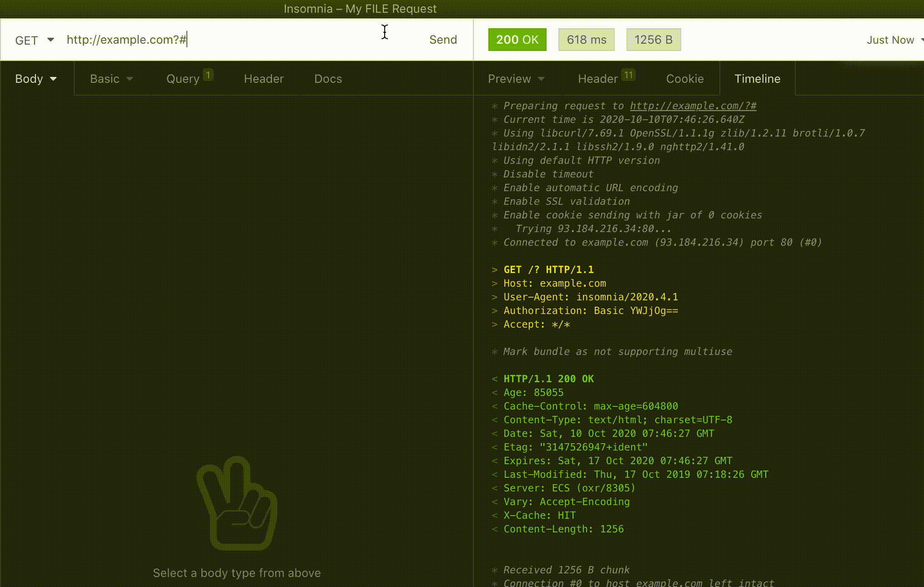This screenshot has height=587, width=924.
Task: Open the GET method dropdown
Action: [x=35, y=40]
